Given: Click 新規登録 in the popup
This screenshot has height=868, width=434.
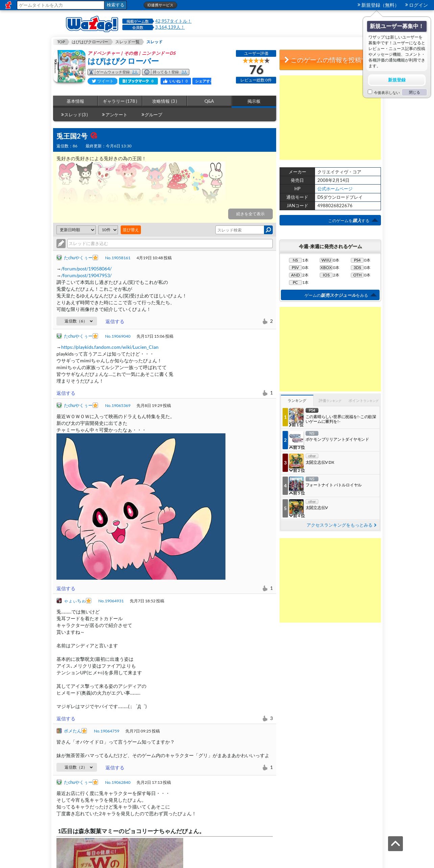Looking at the screenshot, I should pos(397,80).
